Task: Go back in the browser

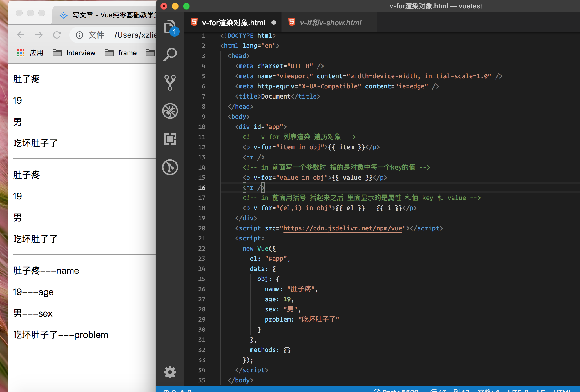Action: pos(21,35)
